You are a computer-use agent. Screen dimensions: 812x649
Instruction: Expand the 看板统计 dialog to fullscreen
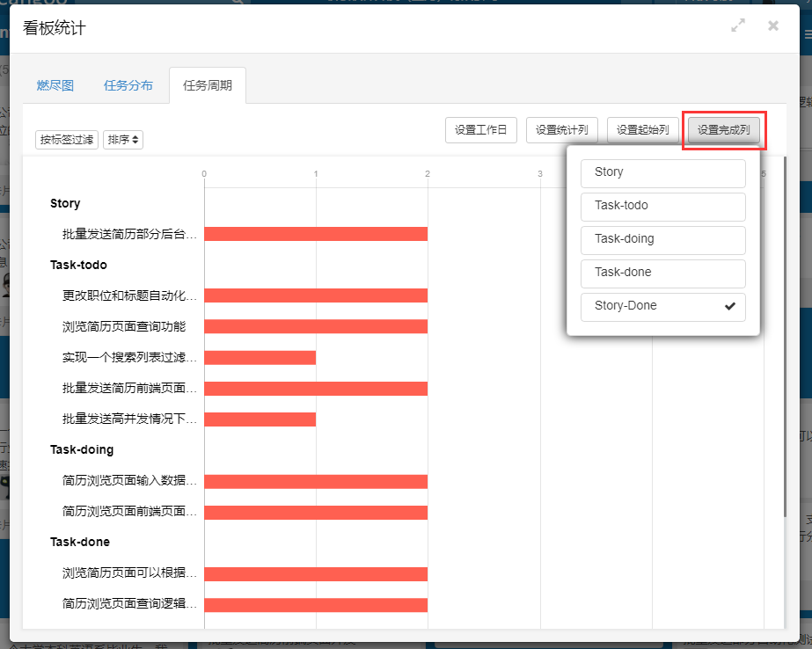[738, 26]
